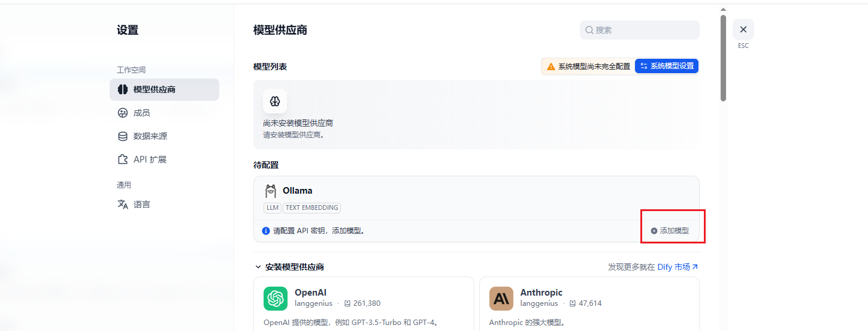
Task: Click the Ollama llama logo
Action: [x=271, y=191]
